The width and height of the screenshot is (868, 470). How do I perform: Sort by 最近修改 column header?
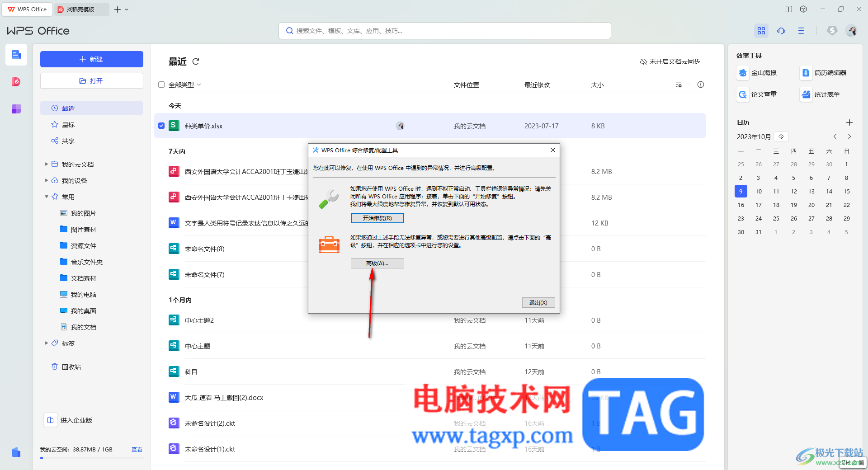537,85
